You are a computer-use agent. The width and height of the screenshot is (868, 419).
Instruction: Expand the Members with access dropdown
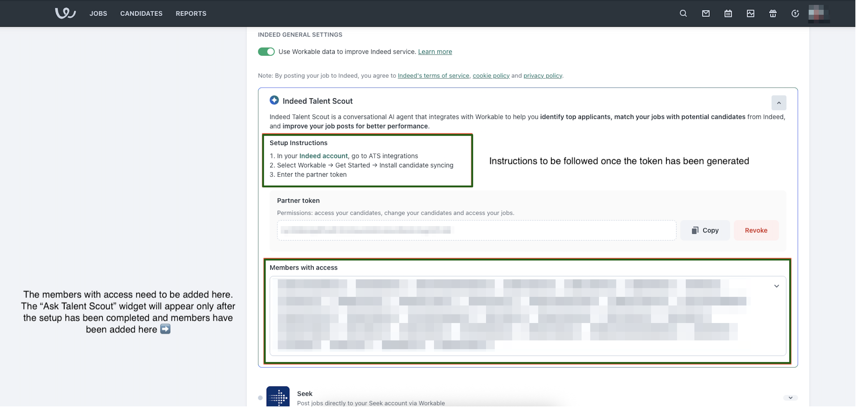(x=776, y=286)
